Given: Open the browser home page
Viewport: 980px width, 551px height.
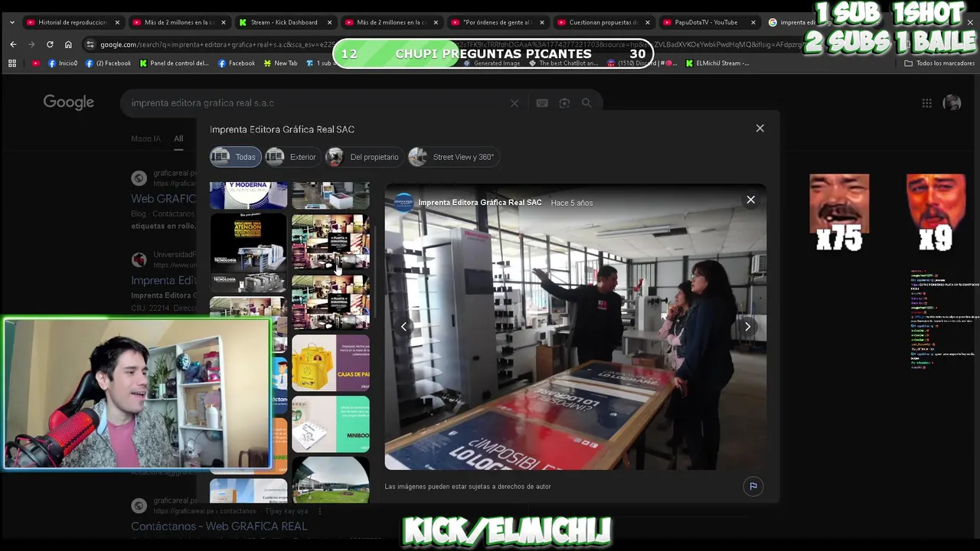Looking at the screenshot, I should (68, 44).
